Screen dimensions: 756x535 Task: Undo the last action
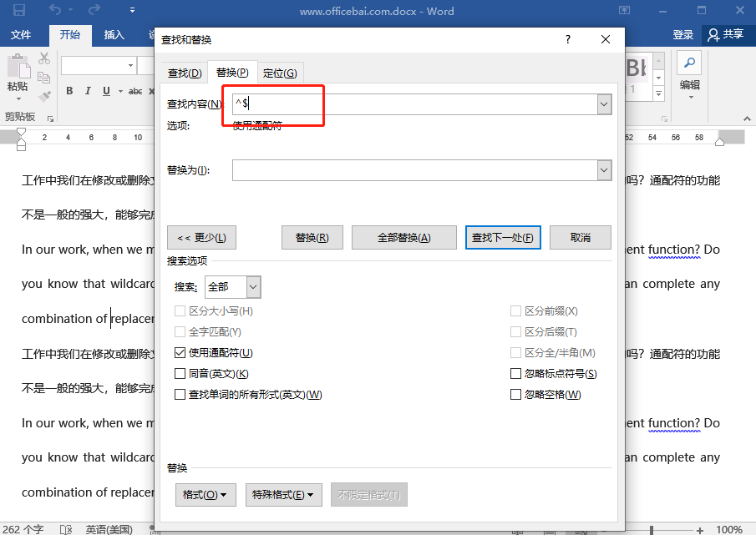click(55, 10)
